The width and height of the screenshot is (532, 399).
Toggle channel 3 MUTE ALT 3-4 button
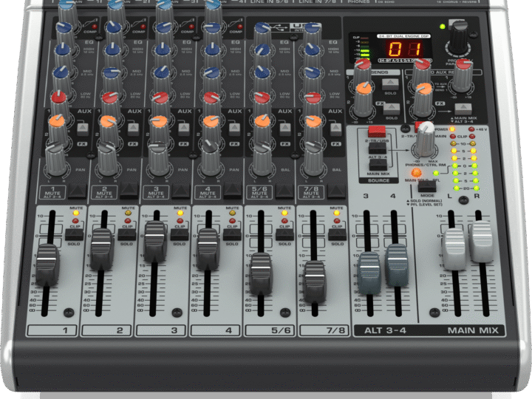181,191
